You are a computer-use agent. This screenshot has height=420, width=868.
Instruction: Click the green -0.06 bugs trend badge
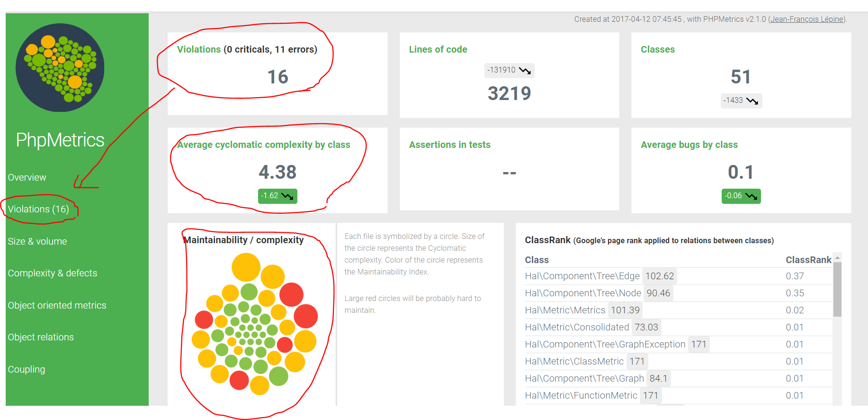741,196
